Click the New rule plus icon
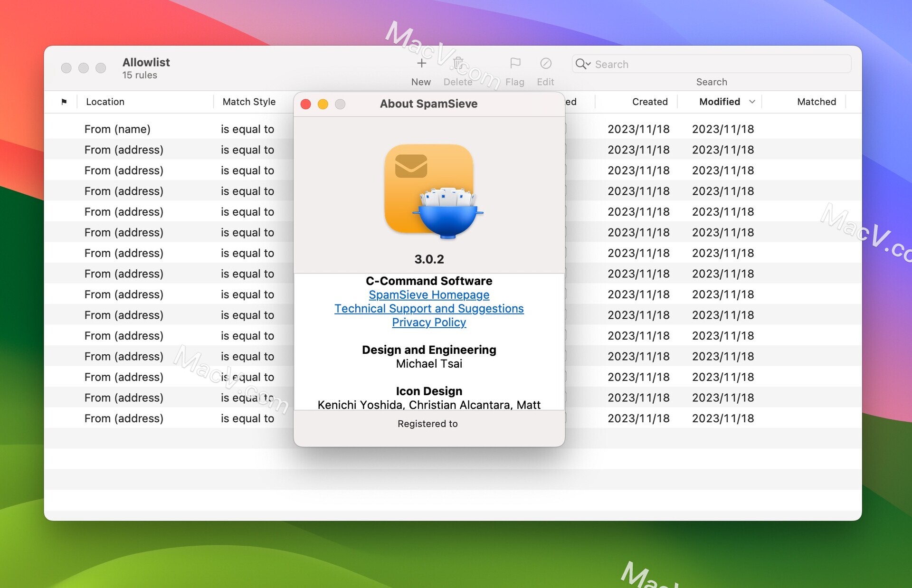 tap(421, 63)
